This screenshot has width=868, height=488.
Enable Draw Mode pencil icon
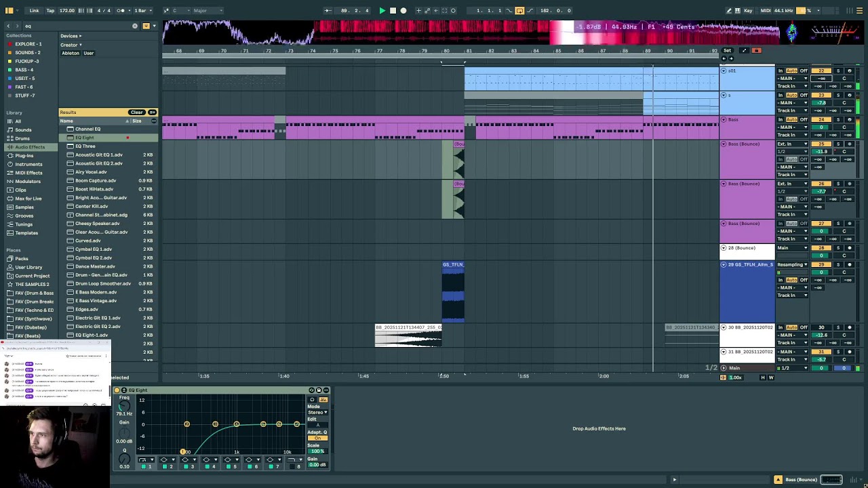(728, 10)
